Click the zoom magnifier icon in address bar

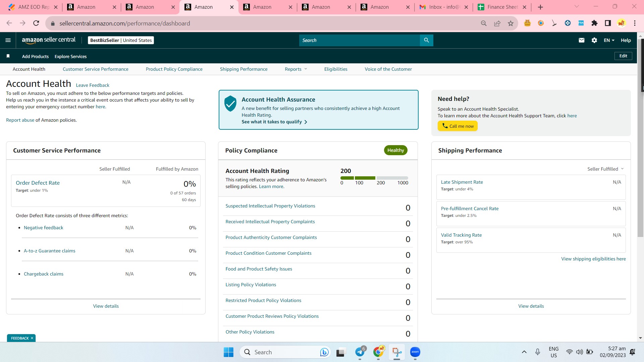pos(484,23)
